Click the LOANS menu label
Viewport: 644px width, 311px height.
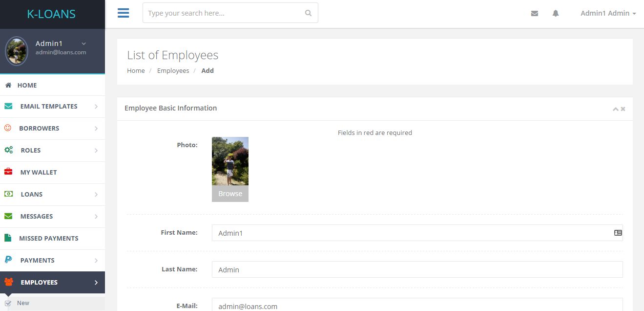32,195
